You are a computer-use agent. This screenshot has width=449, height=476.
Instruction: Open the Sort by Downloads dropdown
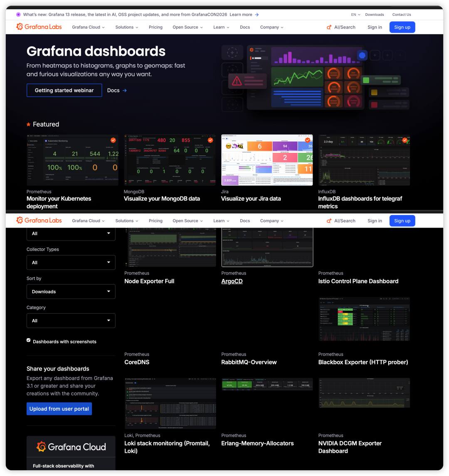tap(71, 292)
